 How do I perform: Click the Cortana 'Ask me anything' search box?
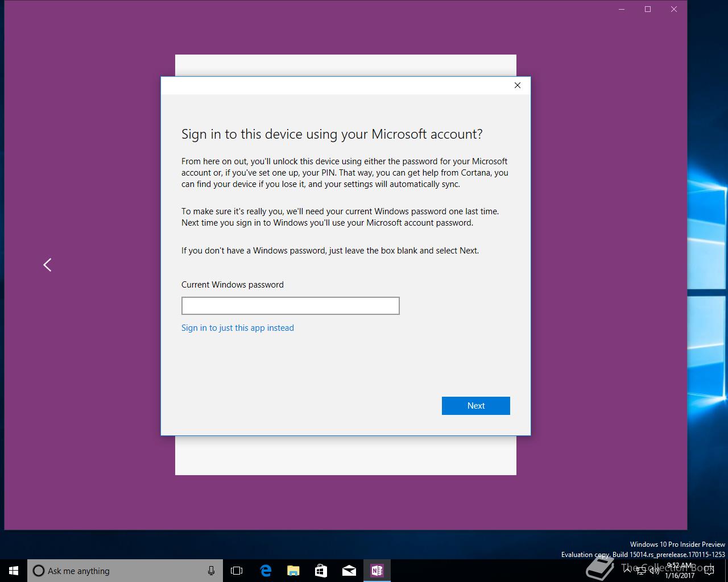(x=125, y=571)
